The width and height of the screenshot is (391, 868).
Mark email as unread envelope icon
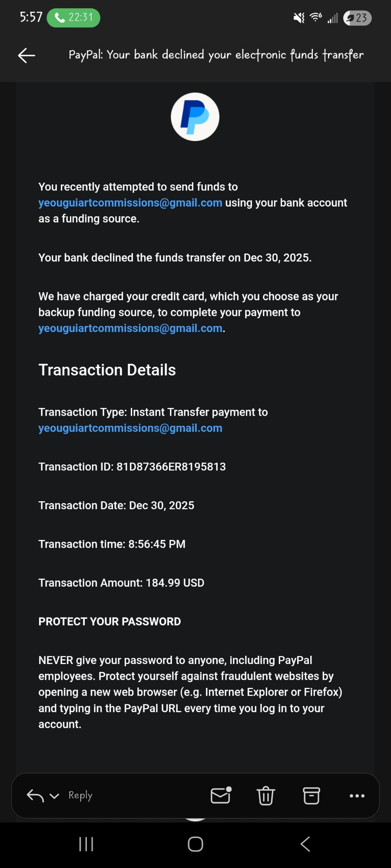click(221, 796)
